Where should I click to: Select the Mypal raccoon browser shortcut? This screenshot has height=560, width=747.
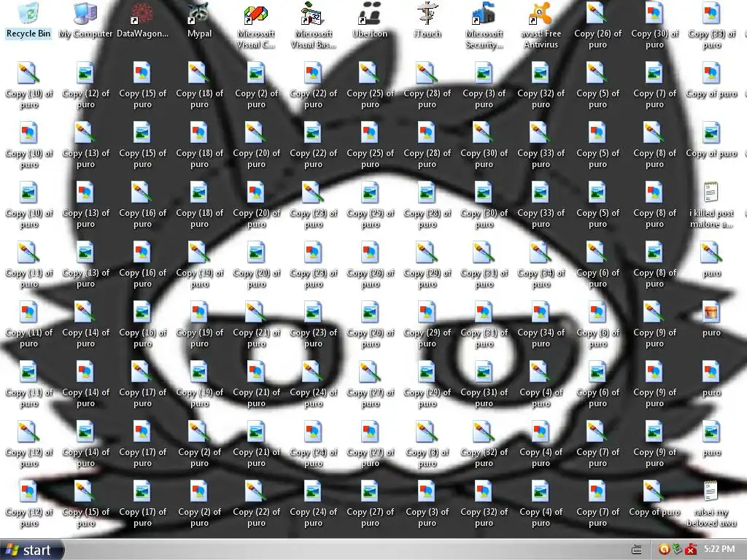pyautogui.click(x=199, y=21)
